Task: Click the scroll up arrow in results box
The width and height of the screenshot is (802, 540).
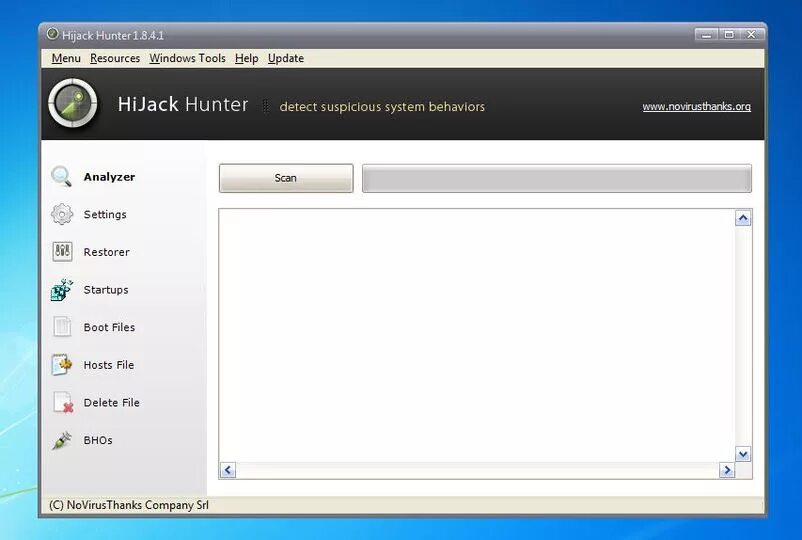Action: tap(743, 218)
